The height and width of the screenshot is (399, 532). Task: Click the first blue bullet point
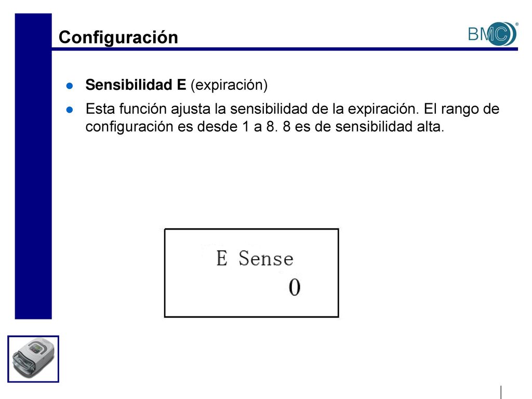coord(70,86)
